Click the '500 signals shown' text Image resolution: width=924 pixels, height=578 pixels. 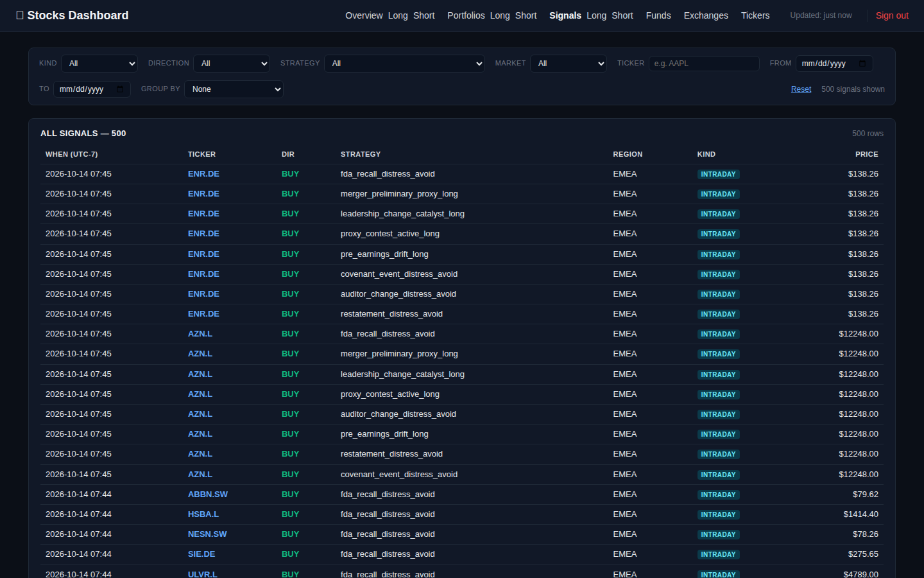853,89
